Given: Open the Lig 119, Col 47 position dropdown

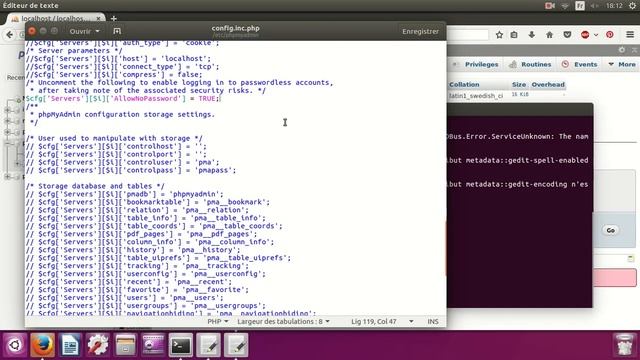Looking at the screenshot, I should (x=382, y=322).
